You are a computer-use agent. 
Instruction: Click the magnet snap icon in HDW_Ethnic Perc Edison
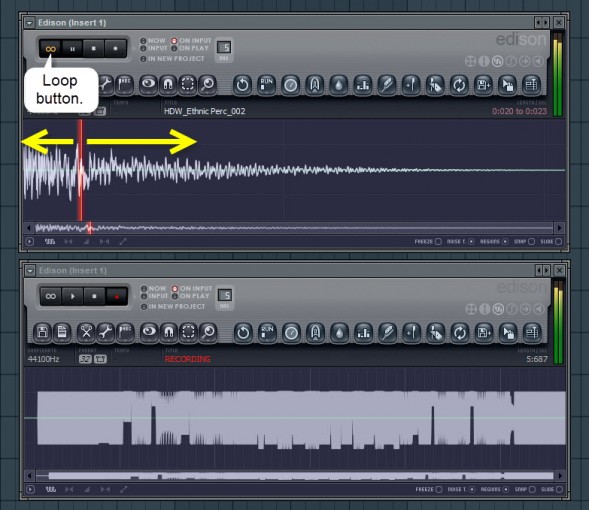168,84
